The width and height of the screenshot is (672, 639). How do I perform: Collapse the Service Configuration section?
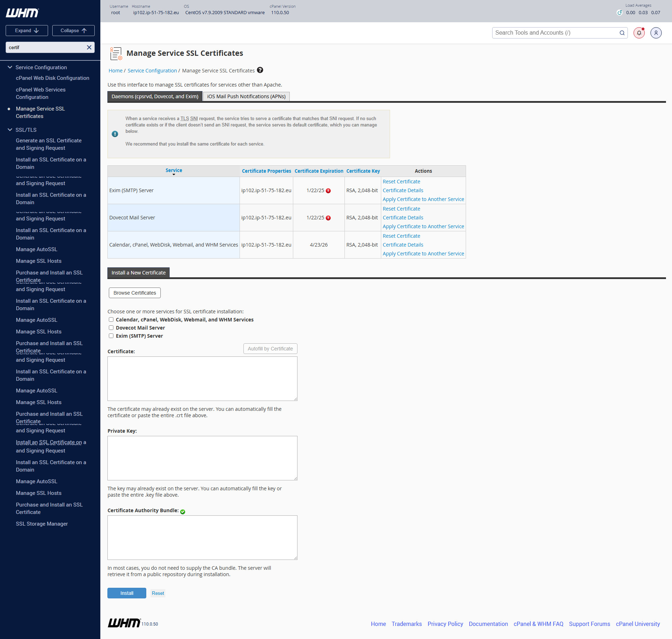click(x=10, y=67)
